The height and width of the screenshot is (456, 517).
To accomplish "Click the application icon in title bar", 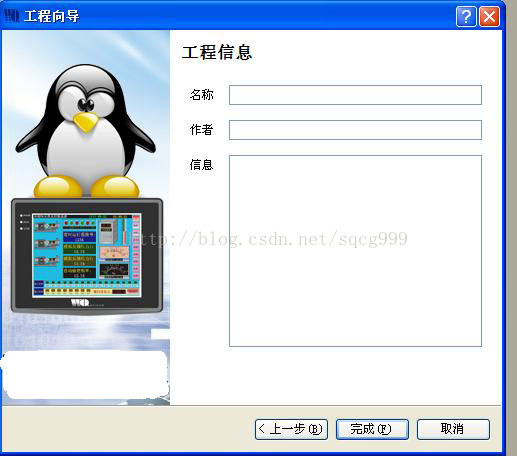I will pos(12,16).
